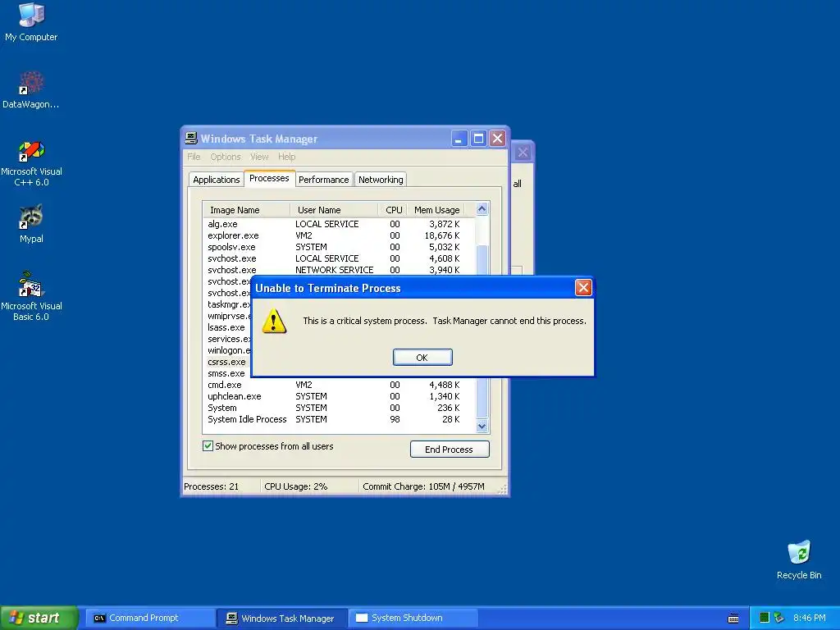Screen dimensions: 840x630
Task: Click the green CPU meter tray icon
Action: [x=765, y=618]
